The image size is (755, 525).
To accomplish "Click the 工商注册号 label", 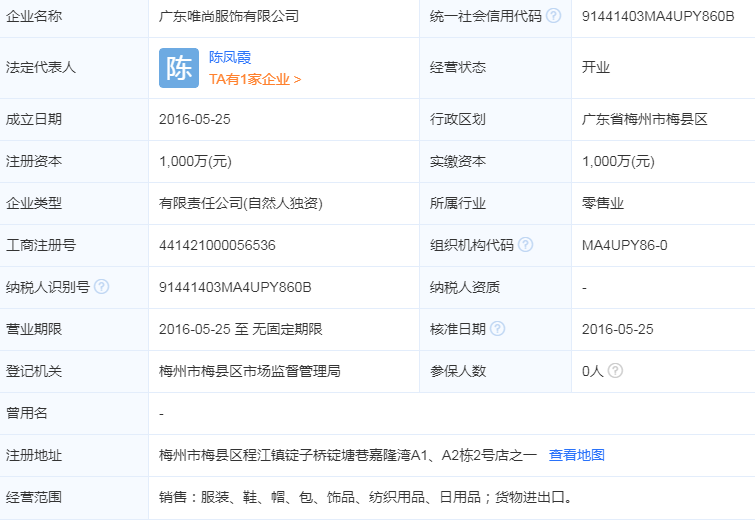I will coord(40,245).
